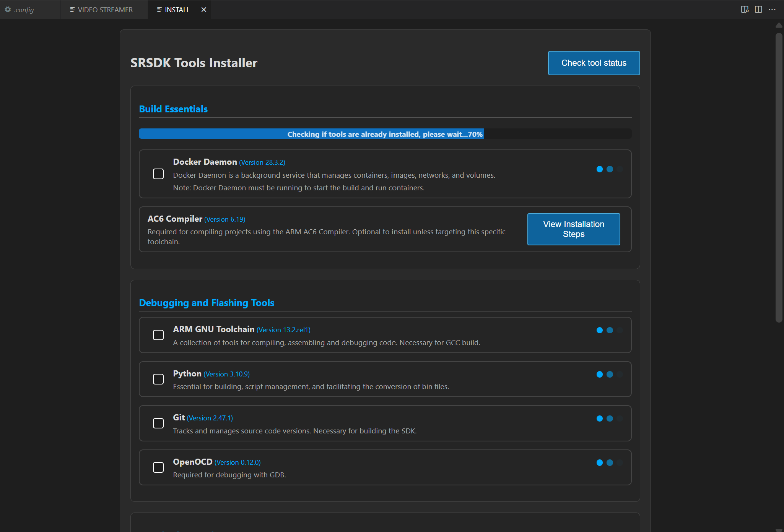
Task: Close the INSTALL tab
Action: click(204, 10)
